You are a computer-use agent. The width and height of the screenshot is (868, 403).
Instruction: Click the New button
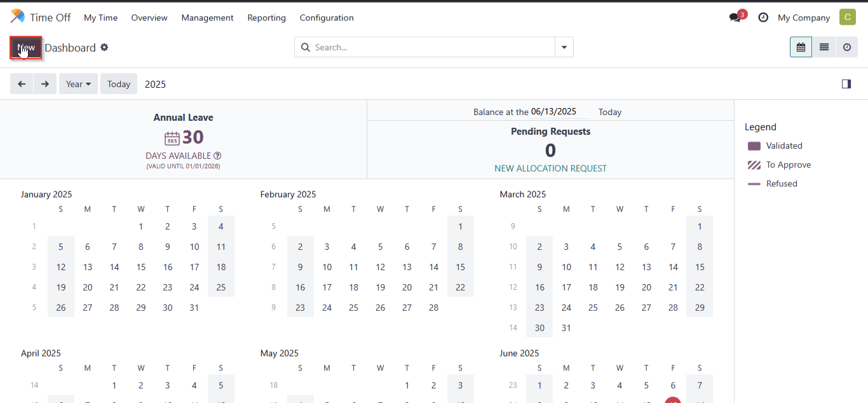(x=26, y=48)
